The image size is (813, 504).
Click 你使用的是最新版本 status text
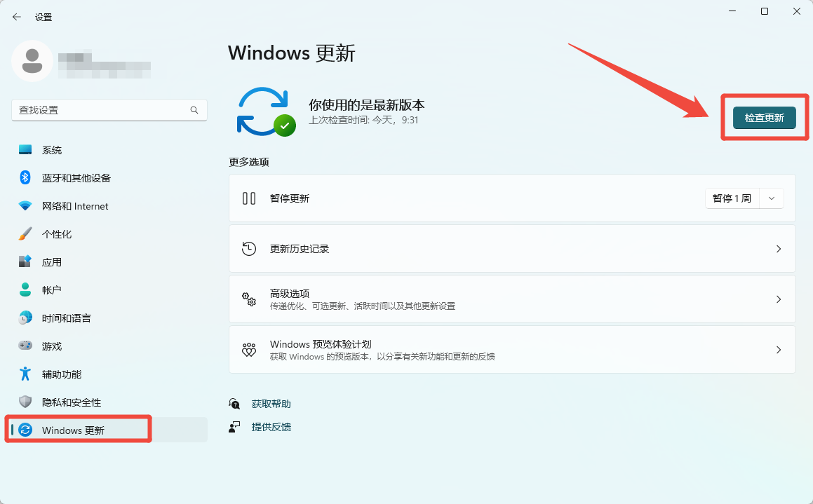[x=367, y=105]
